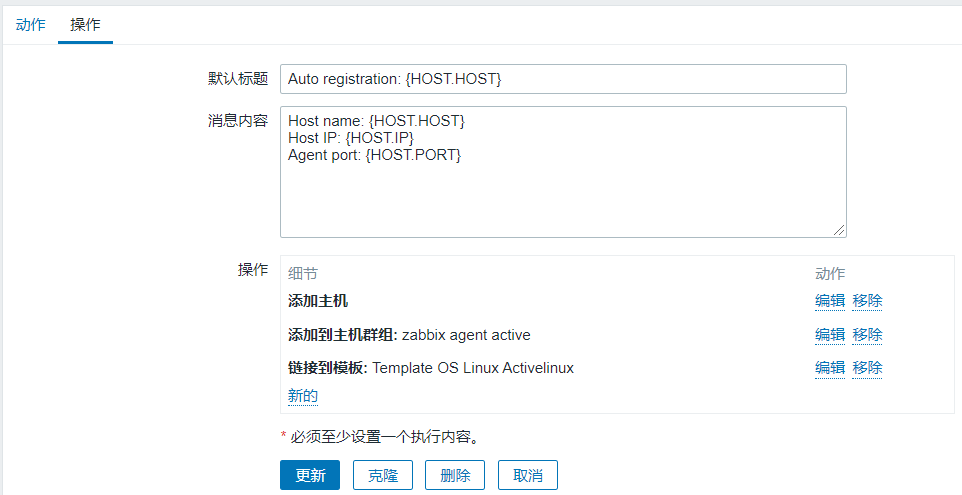This screenshot has width=962, height=495.
Task: Click the 消息内容 field label
Action: [237, 121]
